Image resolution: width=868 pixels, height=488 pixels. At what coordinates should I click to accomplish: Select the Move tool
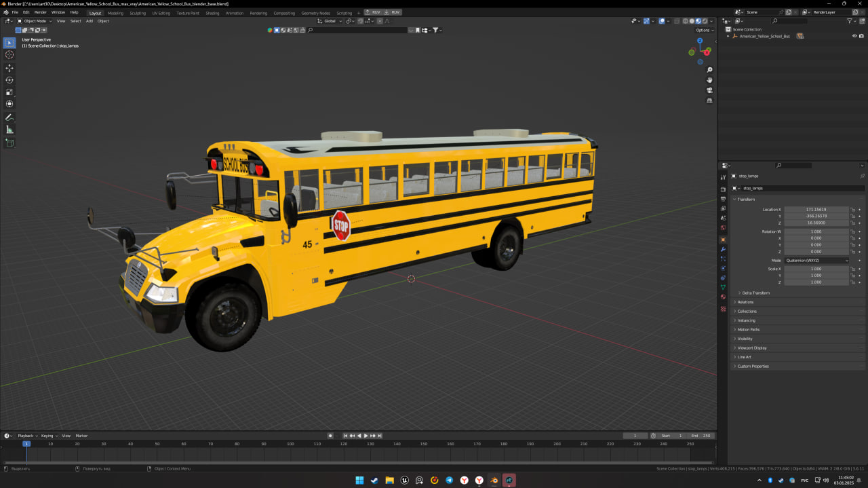(9, 68)
